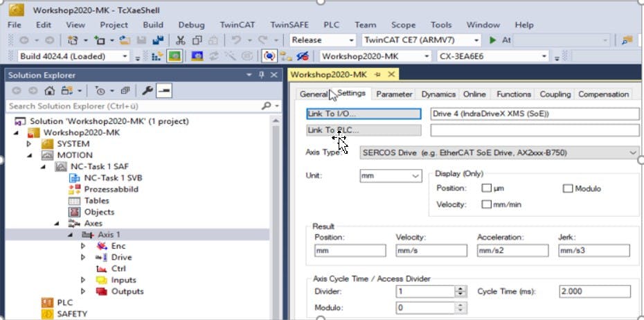Click the Divider value stepper
Viewport: 644px width, 320px height.
pyautogui.click(x=460, y=292)
